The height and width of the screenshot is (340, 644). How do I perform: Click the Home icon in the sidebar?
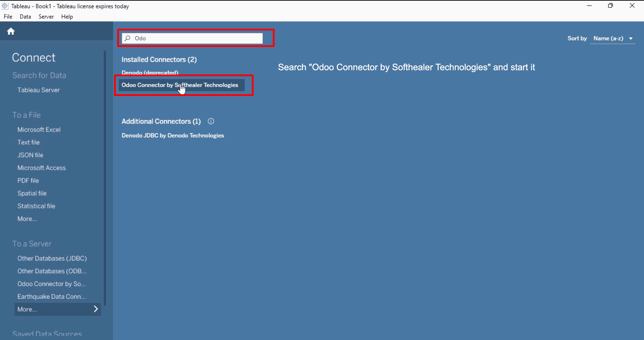click(x=11, y=32)
